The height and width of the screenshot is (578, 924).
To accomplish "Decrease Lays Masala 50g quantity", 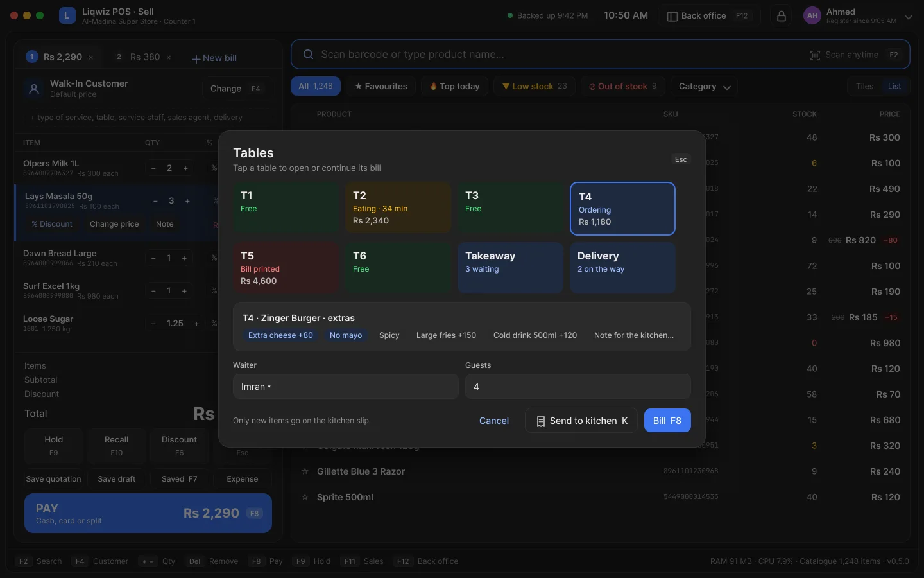I will pos(155,201).
